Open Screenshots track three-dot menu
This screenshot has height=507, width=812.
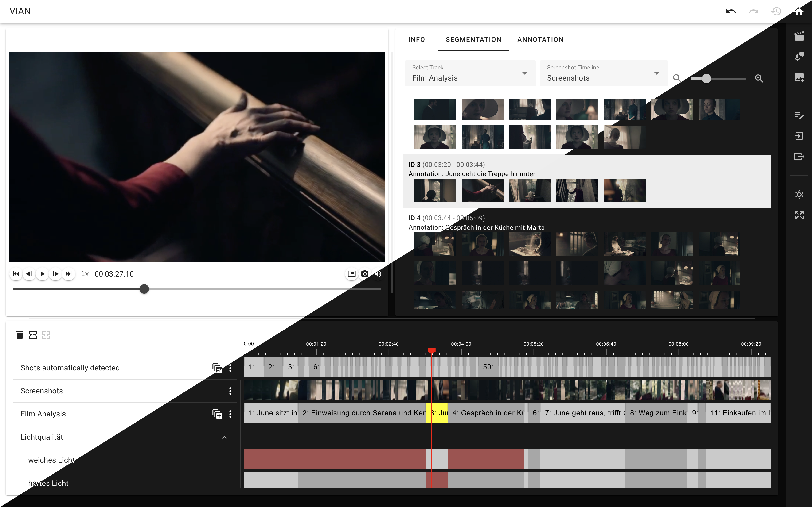230,391
